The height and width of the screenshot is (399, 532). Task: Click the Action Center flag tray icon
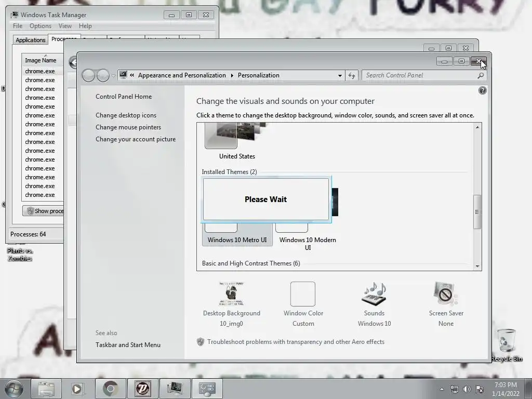[480, 389]
